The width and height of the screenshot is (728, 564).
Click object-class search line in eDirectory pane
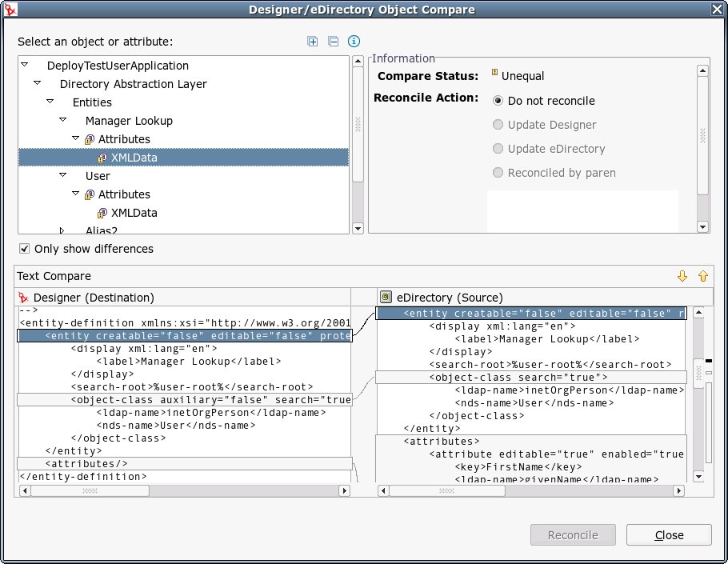[530, 378]
